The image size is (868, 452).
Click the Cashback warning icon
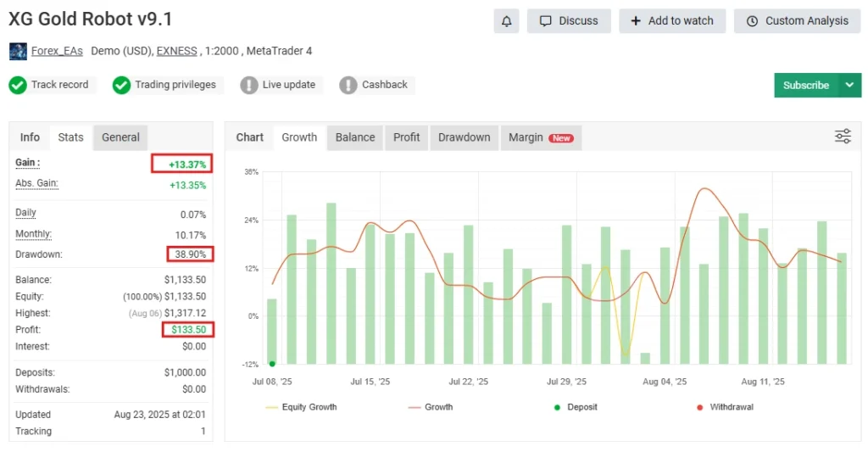348,85
